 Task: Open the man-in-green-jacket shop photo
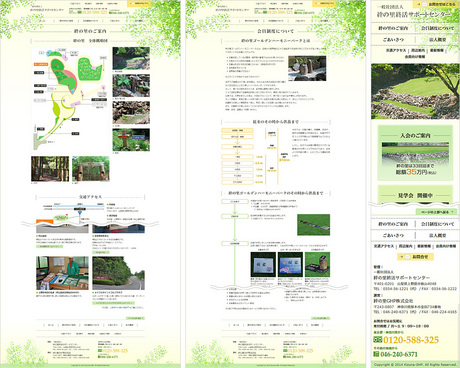click(62, 273)
